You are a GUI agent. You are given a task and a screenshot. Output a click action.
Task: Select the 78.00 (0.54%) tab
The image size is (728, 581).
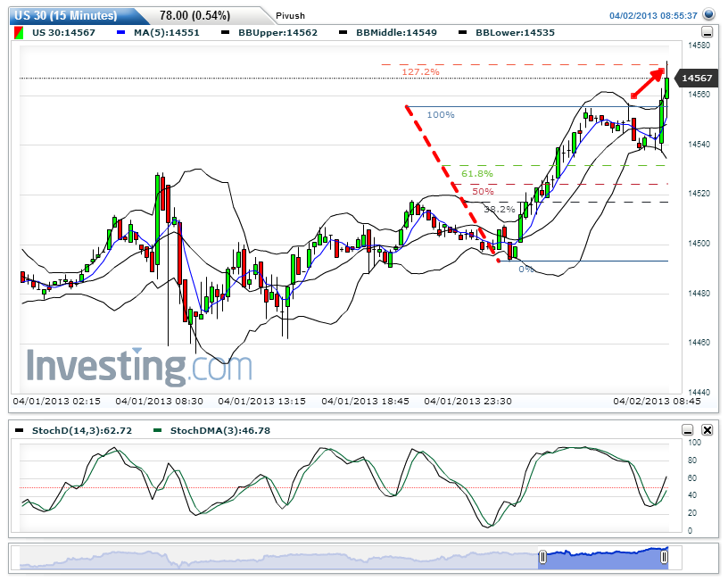pyautogui.click(x=194, y=16)
